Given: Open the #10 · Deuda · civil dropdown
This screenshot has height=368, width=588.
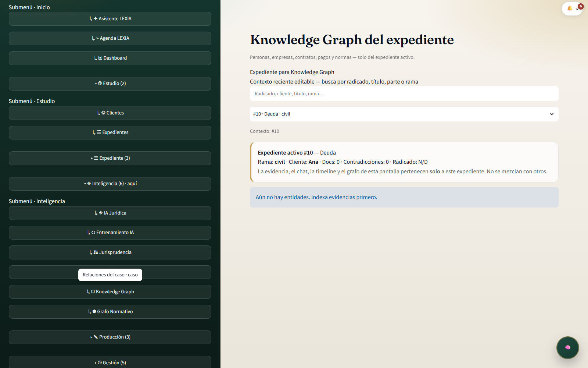Looking at the screenshot, I should (x=404, y=114).
